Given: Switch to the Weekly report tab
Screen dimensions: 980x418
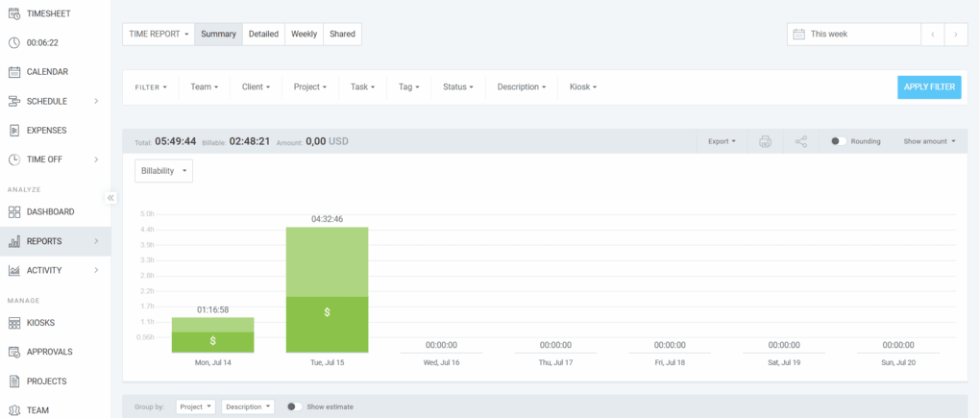Looking at the screenshot, I should [304, 34].
